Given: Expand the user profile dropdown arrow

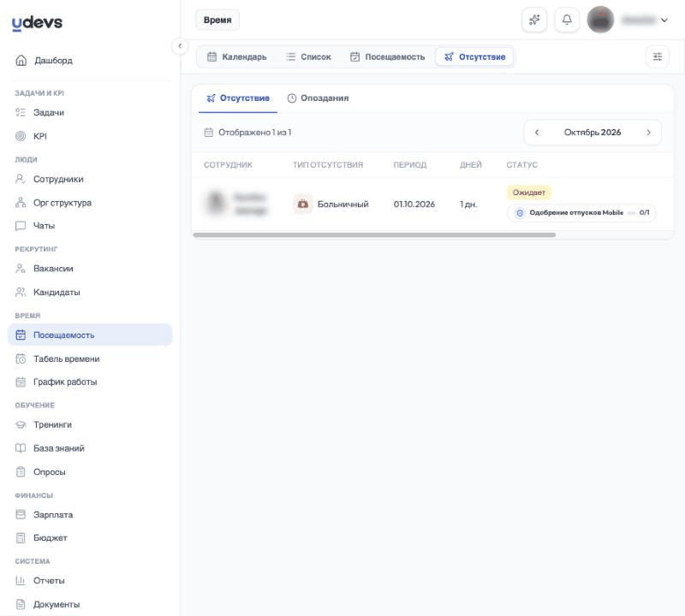Looking at the screenshot, I should [664, 20].
